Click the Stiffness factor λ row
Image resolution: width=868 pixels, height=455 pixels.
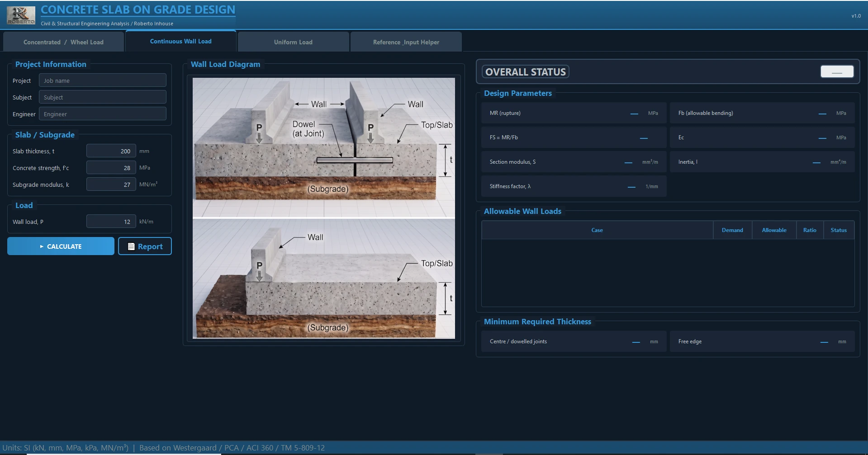tap(574, 186)
